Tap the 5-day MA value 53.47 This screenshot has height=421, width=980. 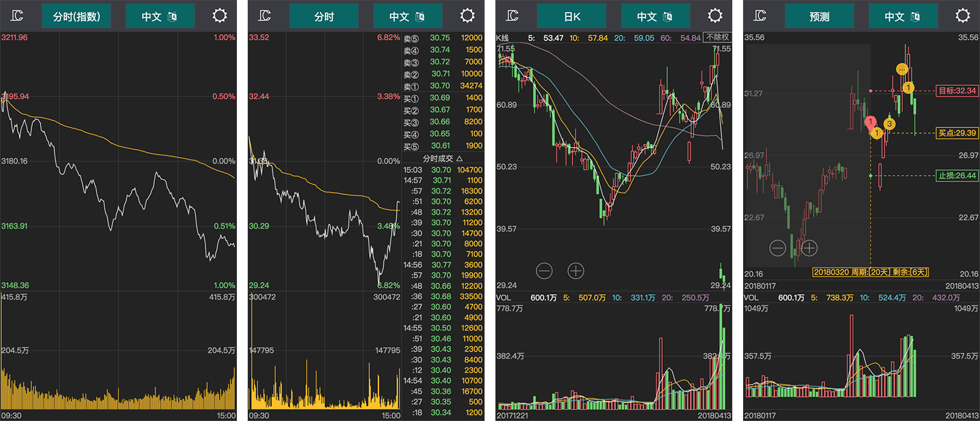(x=554, y=38)
